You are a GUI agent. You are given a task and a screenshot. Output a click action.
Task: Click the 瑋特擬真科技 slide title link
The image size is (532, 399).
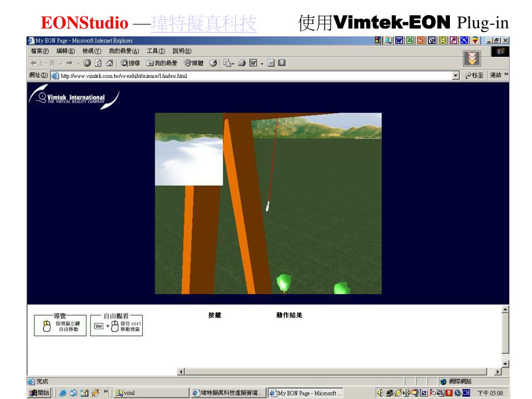(204, 23)
